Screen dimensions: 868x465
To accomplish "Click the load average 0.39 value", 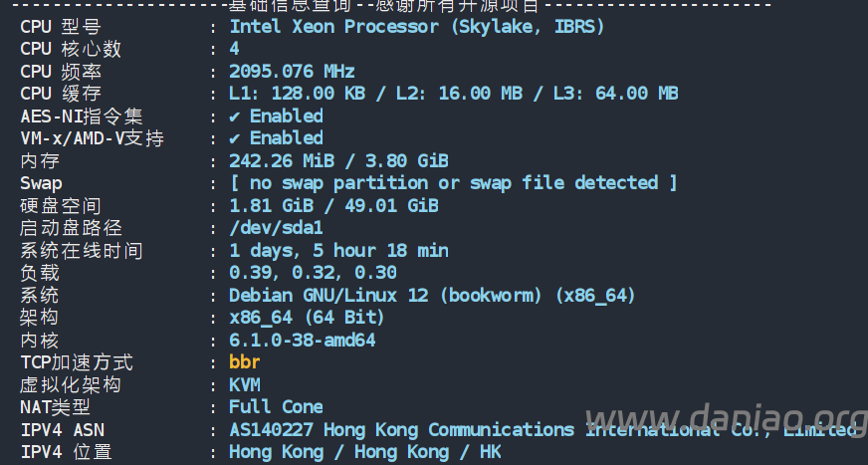I will tap(250, 273).
